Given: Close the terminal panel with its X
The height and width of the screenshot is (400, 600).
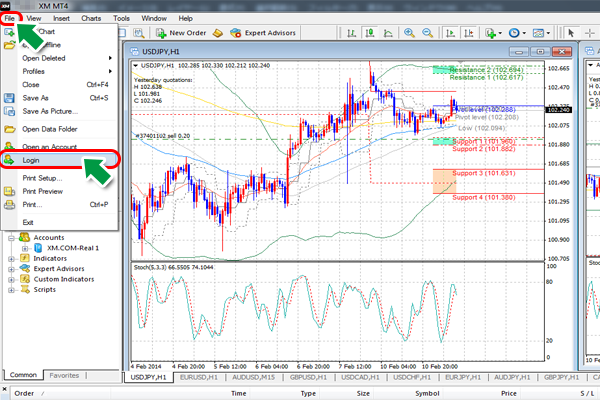Looking at the screenshot, I should [5, 389].
